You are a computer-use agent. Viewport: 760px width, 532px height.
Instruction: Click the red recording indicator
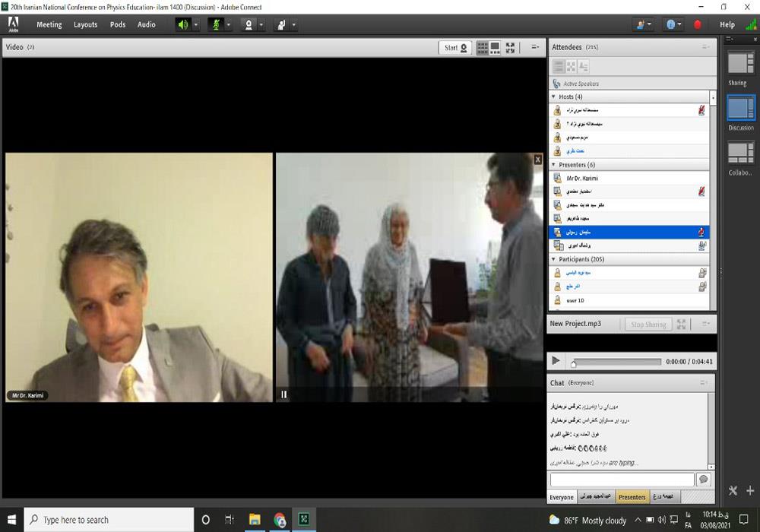pyautogui.click(x=698, y=24)
